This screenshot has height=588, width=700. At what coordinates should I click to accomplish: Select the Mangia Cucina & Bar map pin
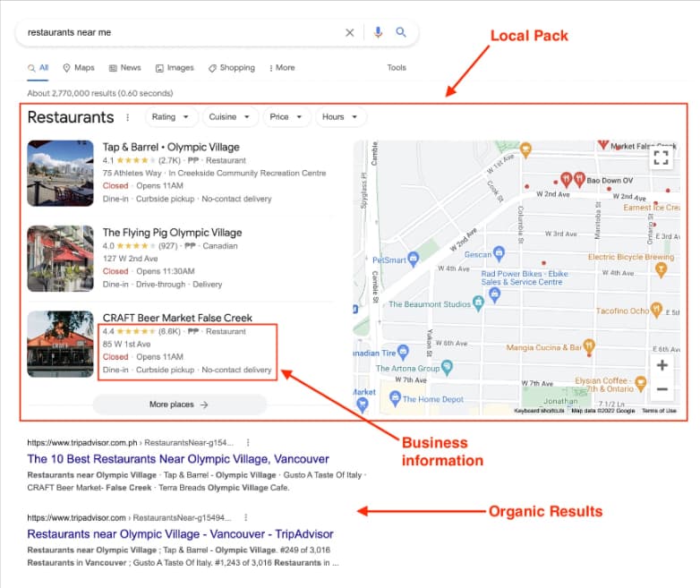coord(589,346)
